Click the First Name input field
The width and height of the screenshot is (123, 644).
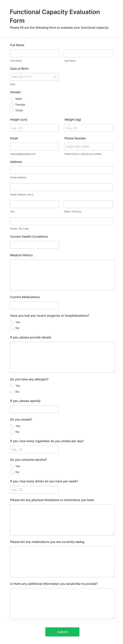click(x=34, y=53)
